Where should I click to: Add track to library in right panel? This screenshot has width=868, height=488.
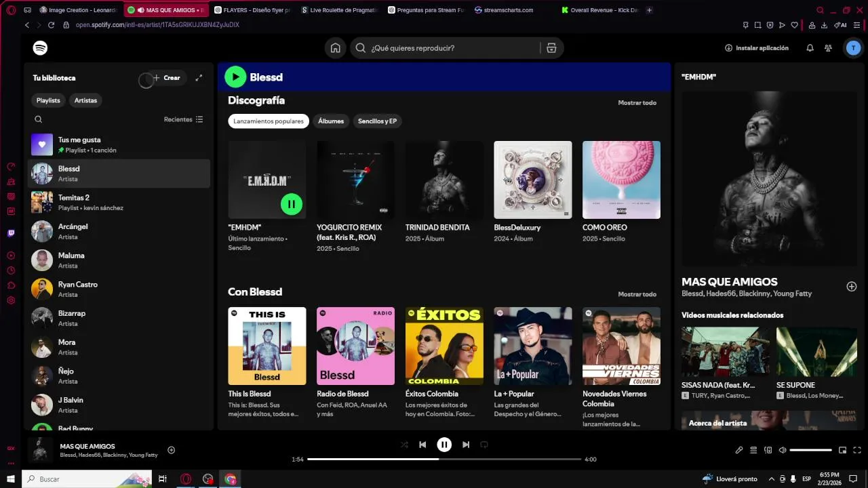[x=852, y=287]
